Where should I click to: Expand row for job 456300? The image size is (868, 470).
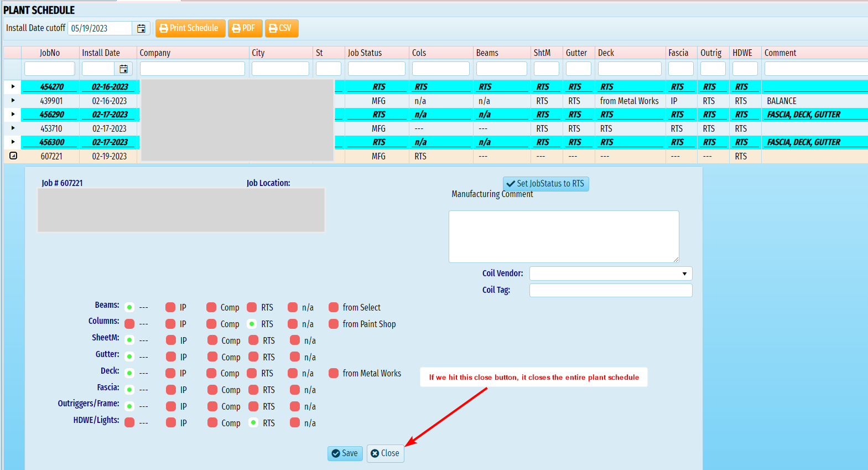(x=13, y=142)
